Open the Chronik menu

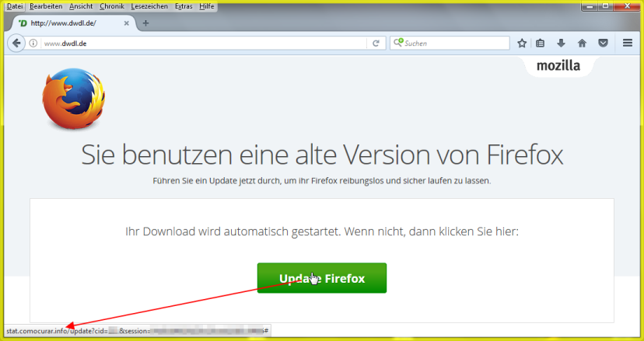point(112,6)
